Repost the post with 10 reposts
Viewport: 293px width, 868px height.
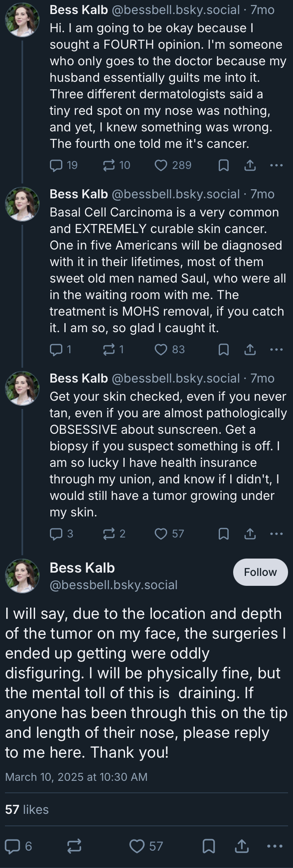pyautogui.click(x=109, y=165)
